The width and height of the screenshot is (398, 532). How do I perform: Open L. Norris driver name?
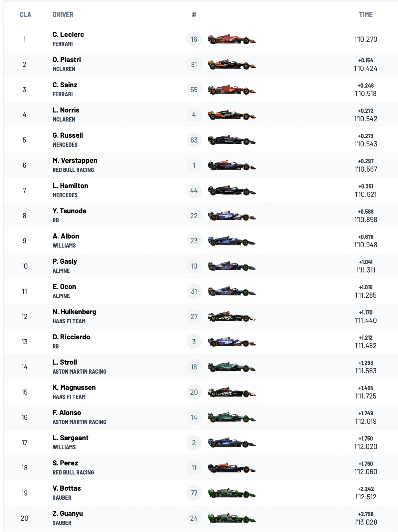(66, 110)
